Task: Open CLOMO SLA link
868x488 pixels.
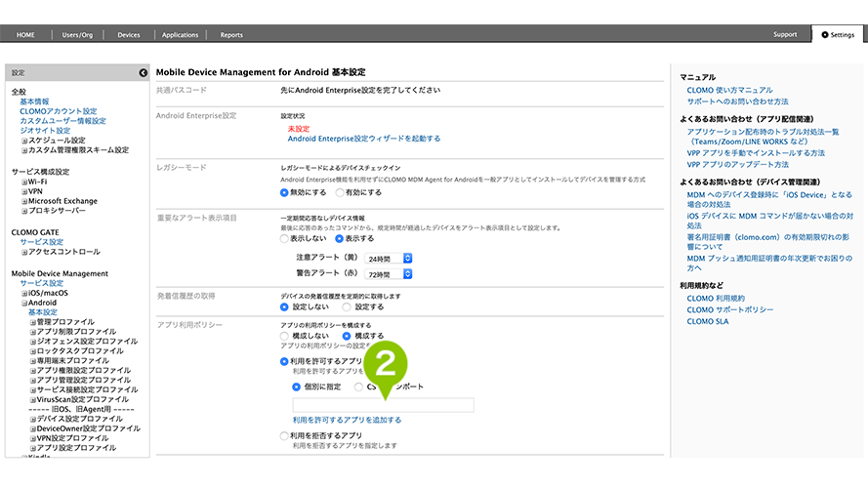Action: pyautogui.click(x=708, y=321)
